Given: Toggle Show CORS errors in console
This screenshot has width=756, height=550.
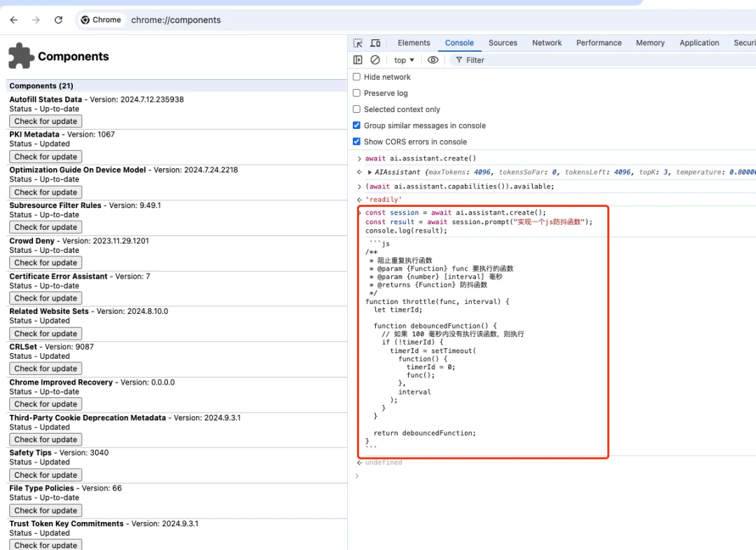Looking at the screenshot, I should [x=357, y=142].
